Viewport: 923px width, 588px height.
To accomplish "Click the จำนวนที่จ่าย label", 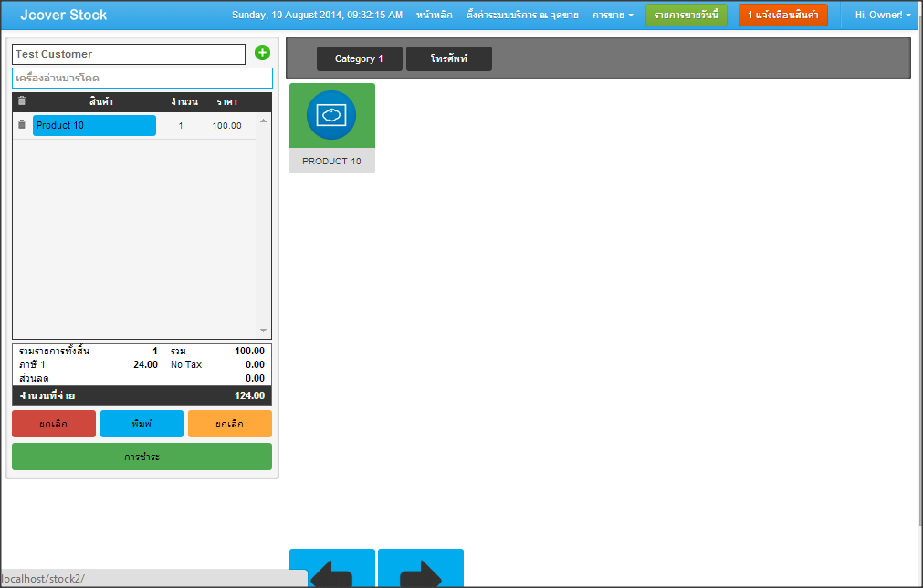I will (x=47, y=395).
